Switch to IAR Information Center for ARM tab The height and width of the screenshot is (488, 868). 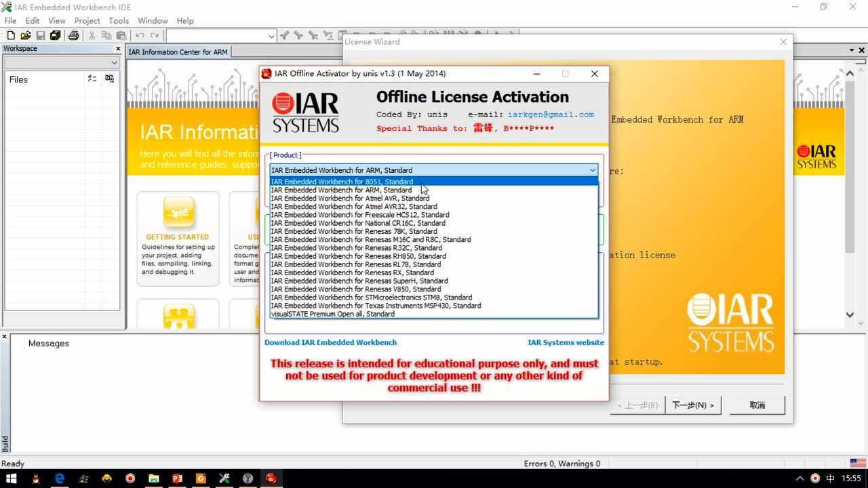click(178, 52)
